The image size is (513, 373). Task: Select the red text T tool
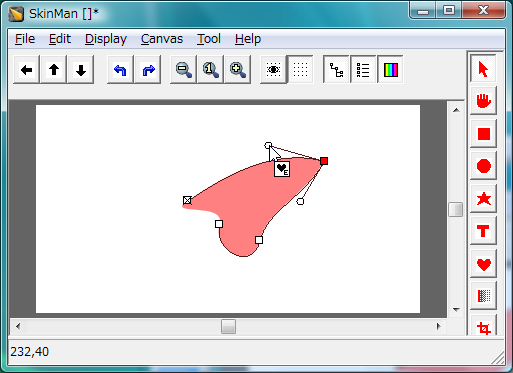(x=483, y=231)
